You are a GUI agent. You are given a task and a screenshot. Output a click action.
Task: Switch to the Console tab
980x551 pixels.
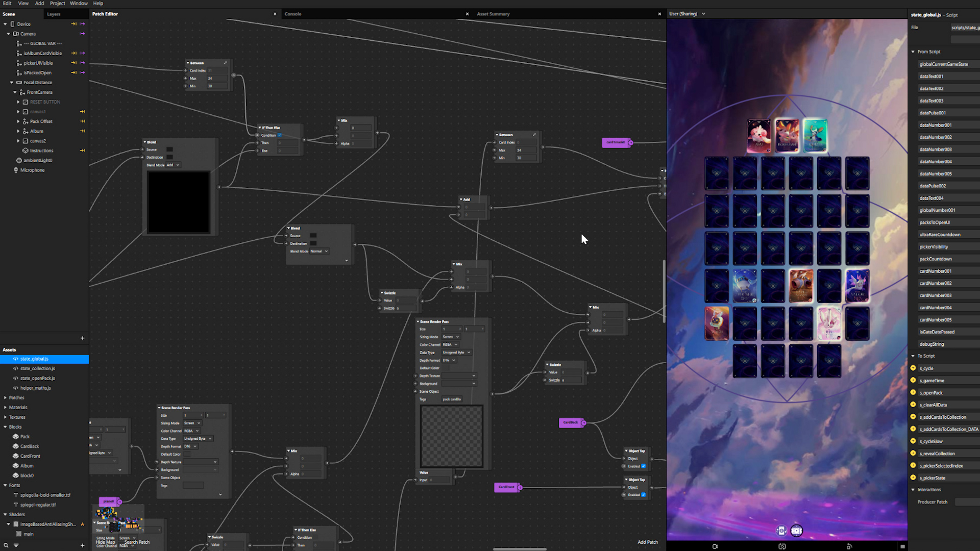click(293, 14)
